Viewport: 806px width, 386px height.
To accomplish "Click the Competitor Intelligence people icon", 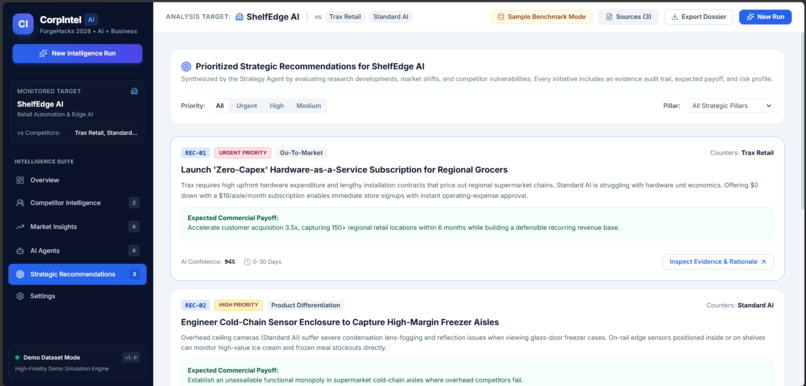I will tap(20, 203).
